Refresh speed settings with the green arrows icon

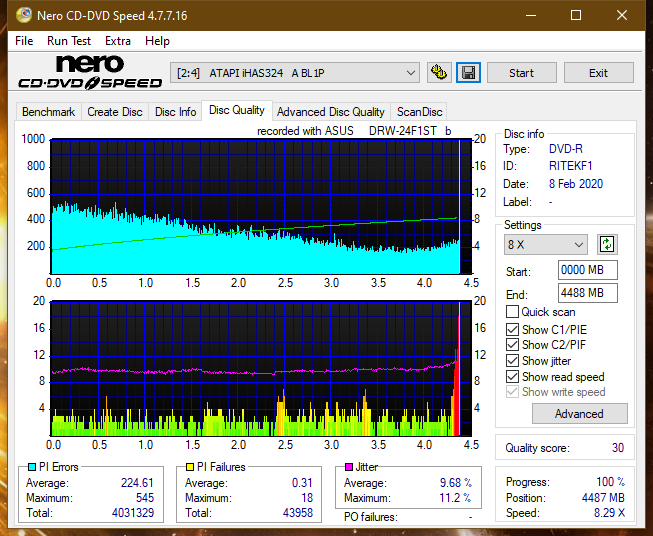click(x=607, y=244)
